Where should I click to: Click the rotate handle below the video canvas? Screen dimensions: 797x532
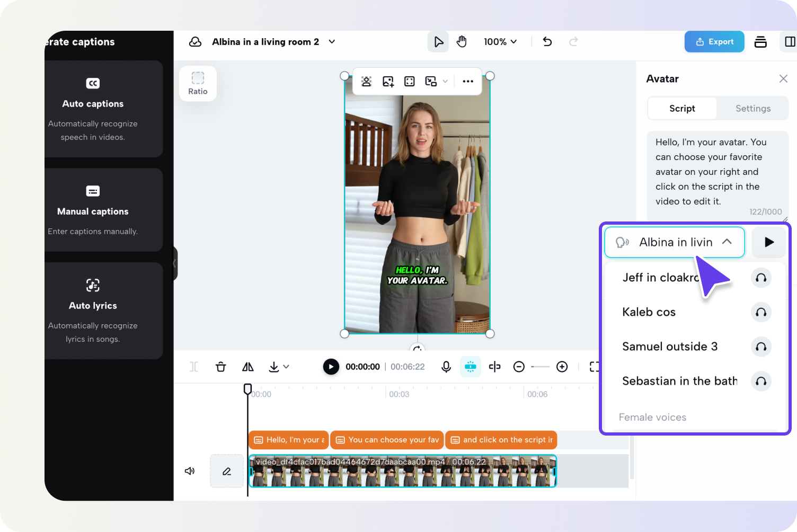click(418, 348)
